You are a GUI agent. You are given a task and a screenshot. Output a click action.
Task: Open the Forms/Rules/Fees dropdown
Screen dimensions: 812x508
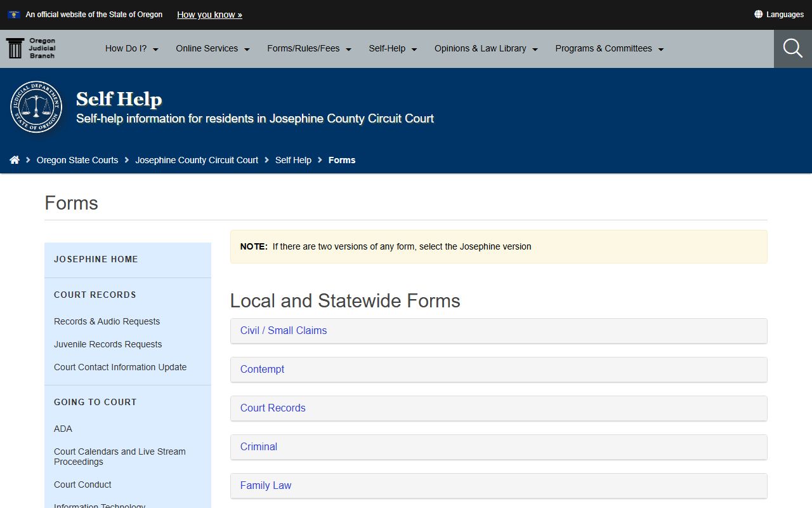point(310,49)
